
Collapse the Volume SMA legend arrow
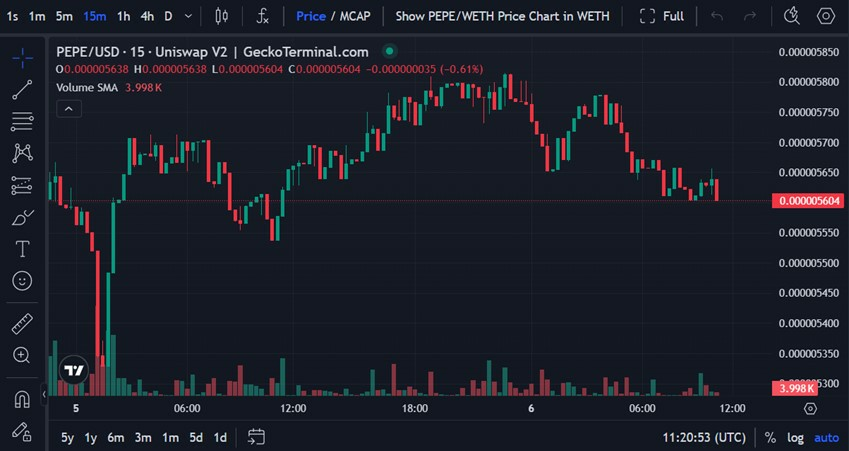[69, 108]
